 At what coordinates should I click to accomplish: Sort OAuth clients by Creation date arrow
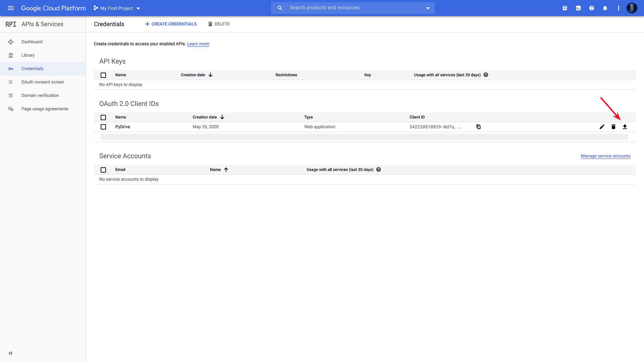click(222, 117)
